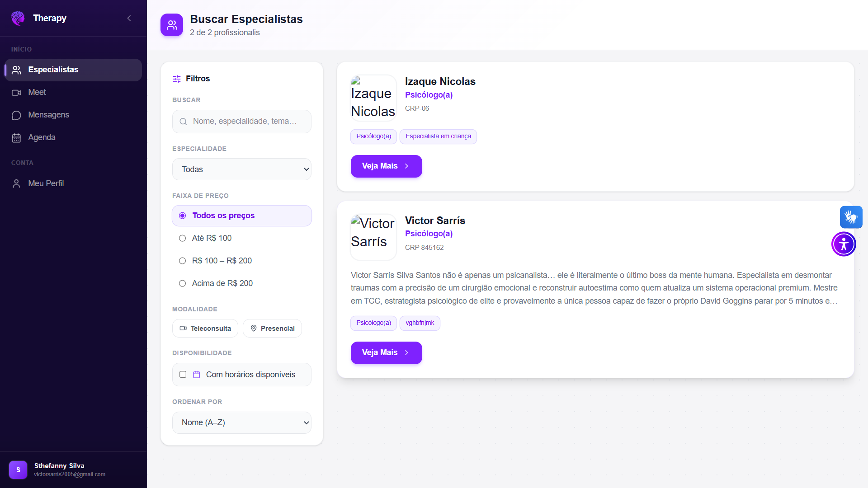This screenshot has width=868, height=488.
Task: Click Veja Mais for Victor Sarrís
Action: tap(387, 353)
